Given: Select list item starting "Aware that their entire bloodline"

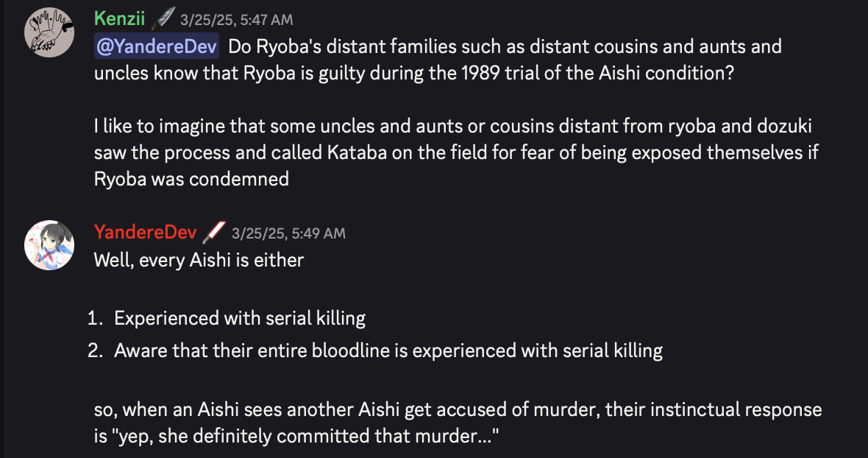Looking at the screenshot, I should [x=388, y=350].
